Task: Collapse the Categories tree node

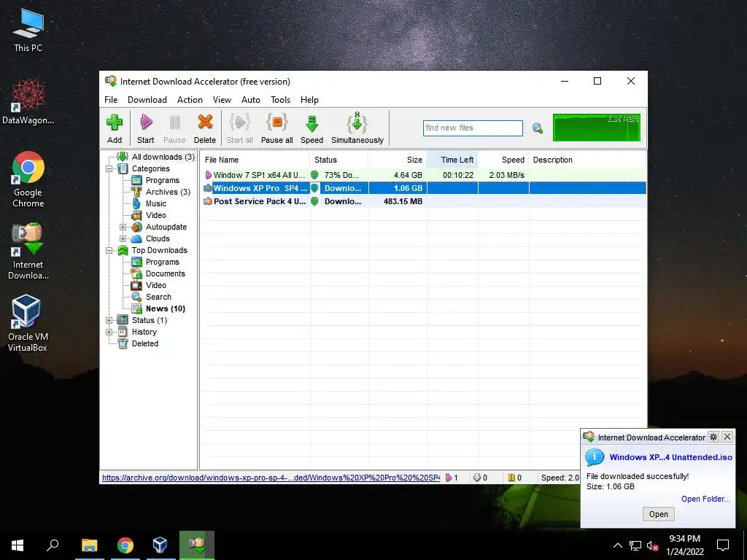Action: pos(109,168)
